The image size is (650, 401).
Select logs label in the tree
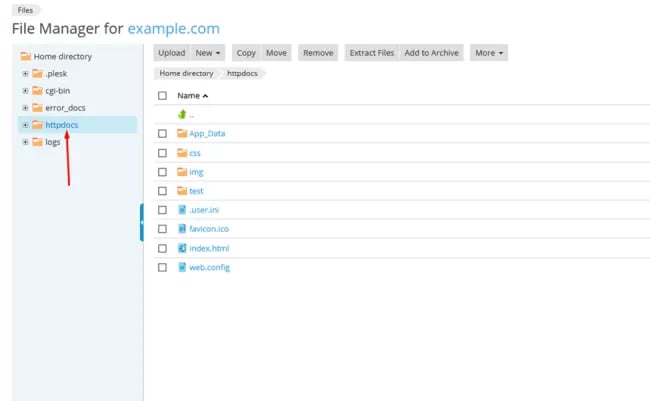[x=53, y=142]
